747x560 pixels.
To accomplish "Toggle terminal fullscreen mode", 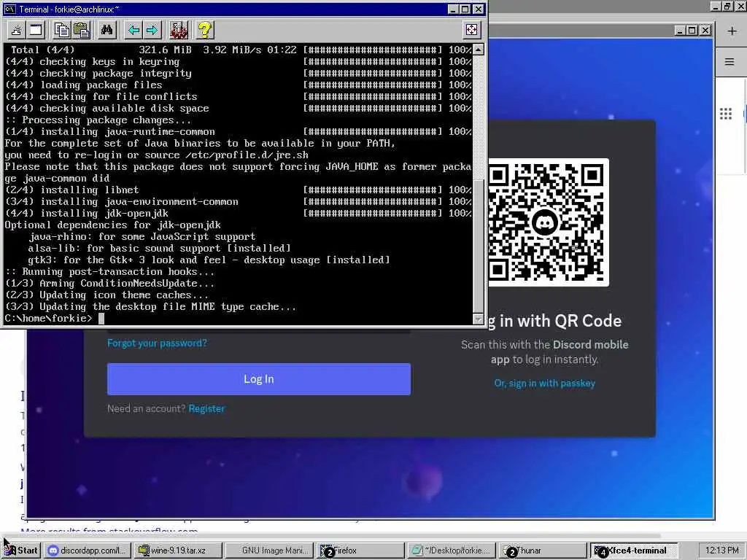I will tap(471, 30).
